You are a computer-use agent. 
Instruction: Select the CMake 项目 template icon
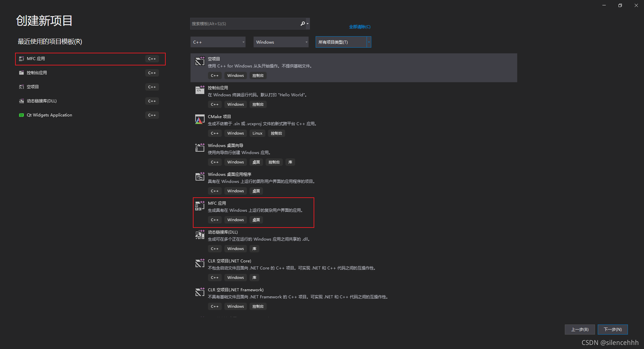point(200,119)
